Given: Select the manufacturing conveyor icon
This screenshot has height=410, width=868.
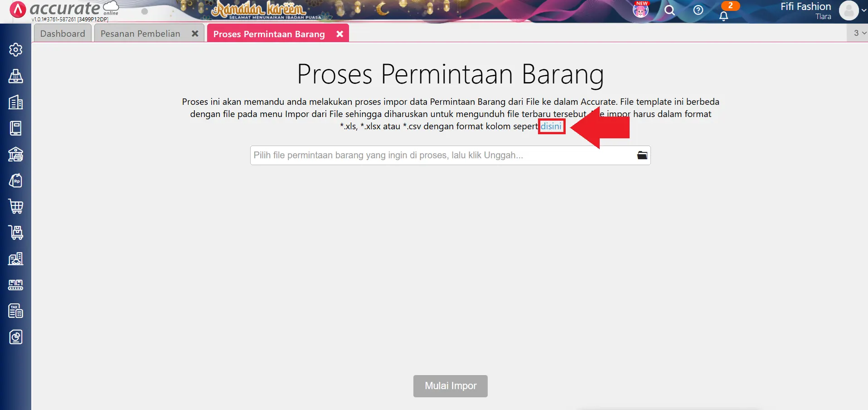Looking at the screenshot, I should (x=15, y=285).
